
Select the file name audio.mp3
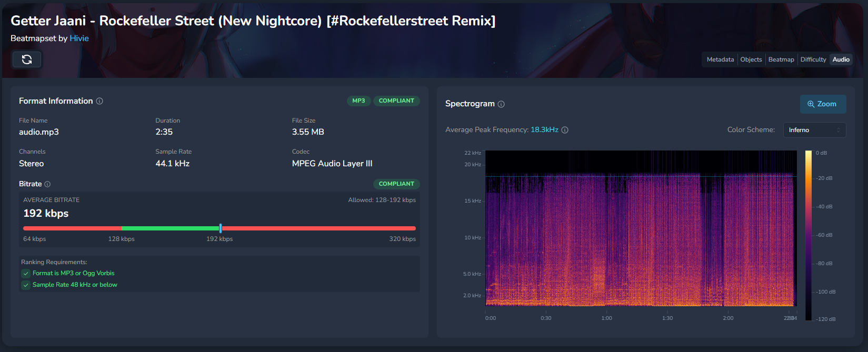39,132
